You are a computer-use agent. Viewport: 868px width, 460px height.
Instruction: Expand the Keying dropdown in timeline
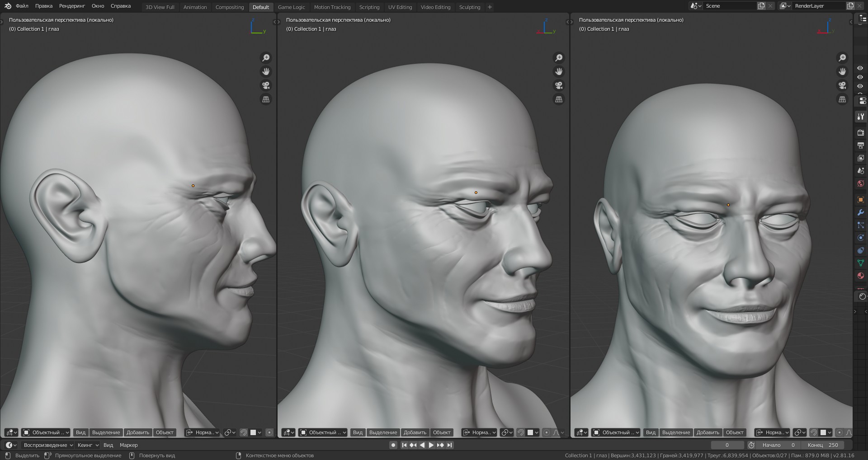coord(88,445)
